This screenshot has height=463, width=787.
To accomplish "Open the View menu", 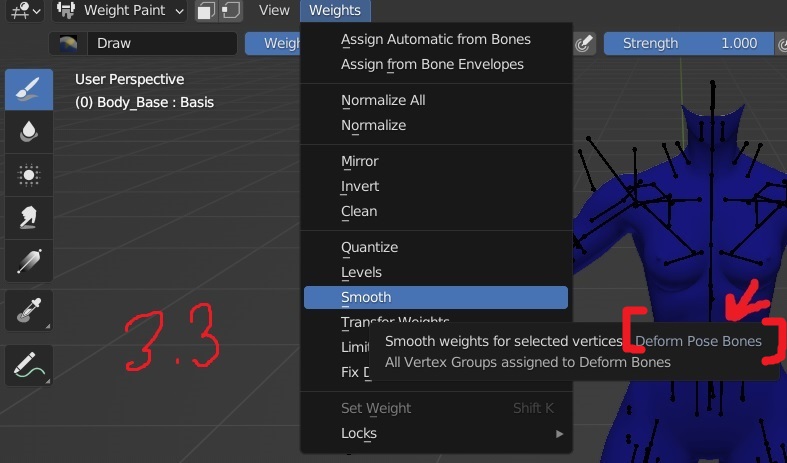I will point(274,10).
